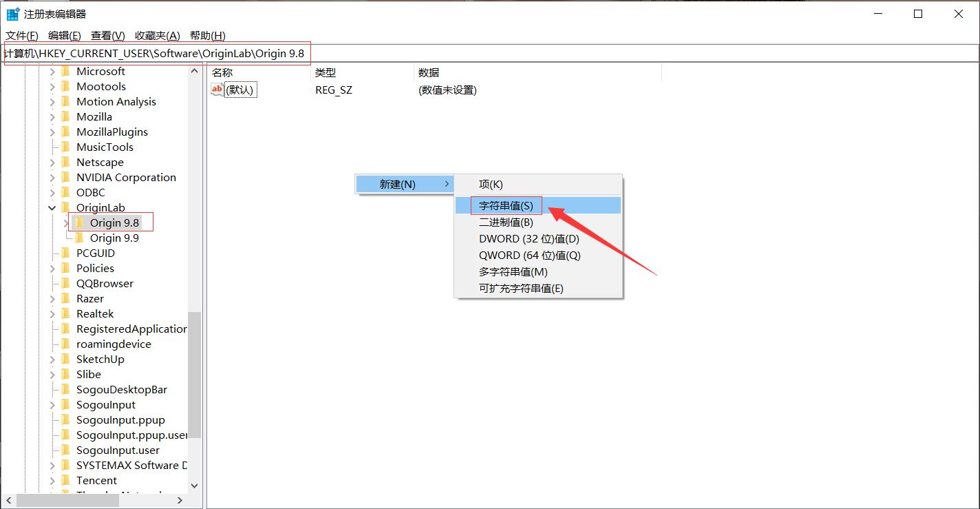Image resolution: width=980 pixels, height=509 pixels.
Task: Click the registry path address bar
Action: pos(490,53)
